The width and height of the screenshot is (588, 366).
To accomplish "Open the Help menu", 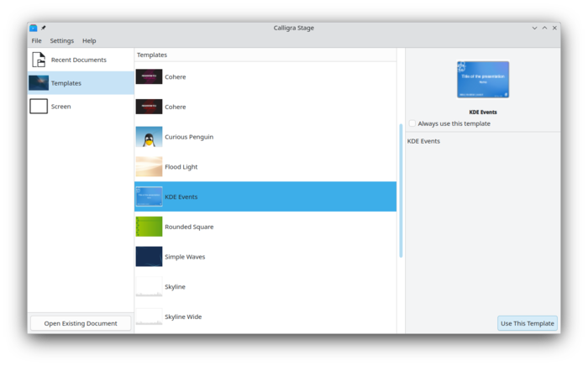I will 89,41.
